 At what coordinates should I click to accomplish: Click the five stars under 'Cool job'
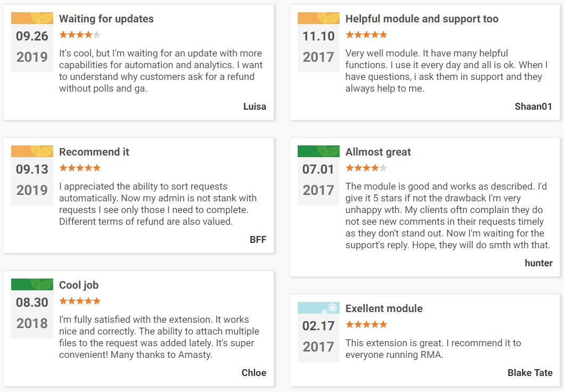click(x=80, y=301)
